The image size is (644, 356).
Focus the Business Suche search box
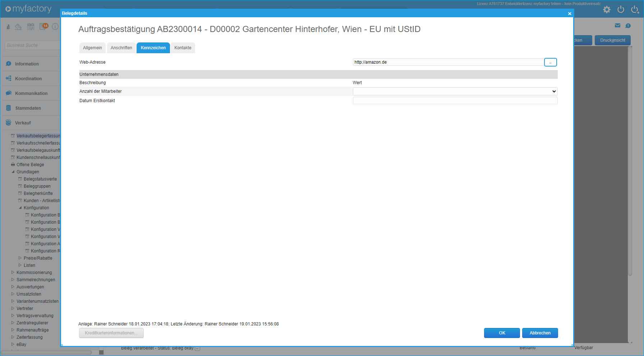click(32, 45)
